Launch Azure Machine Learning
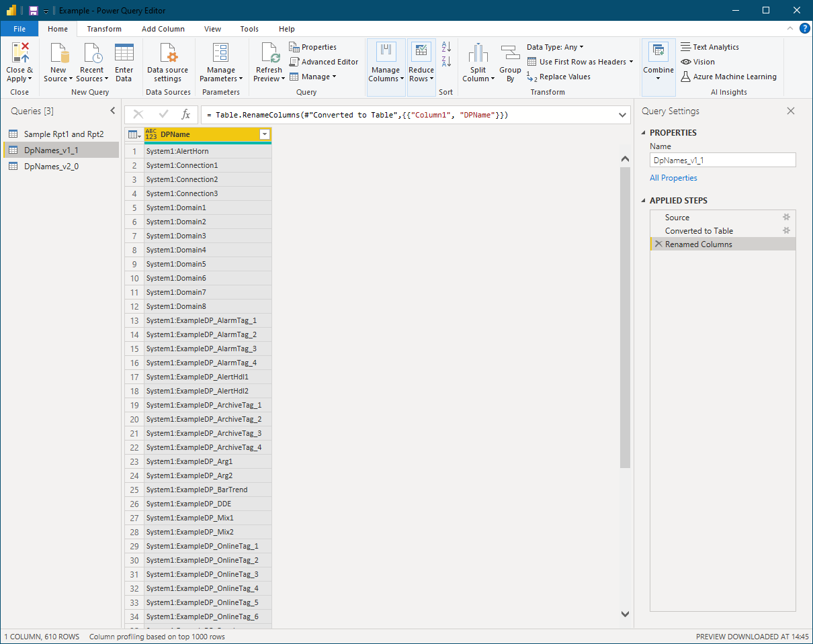813x644 pixels. 729,76
